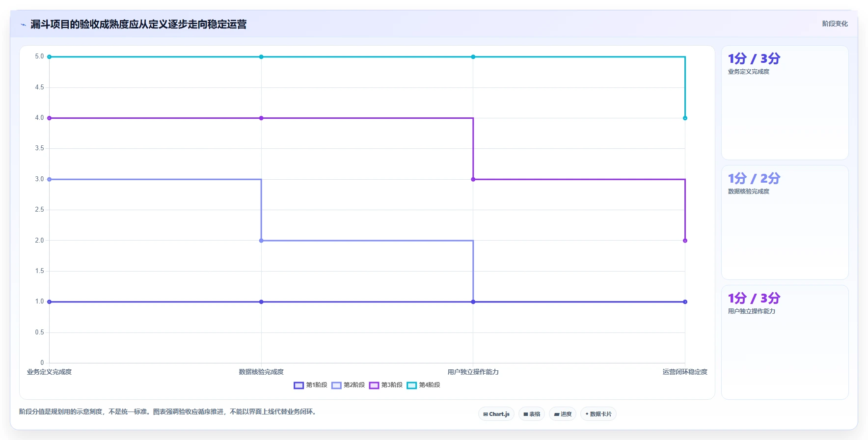Click the x-axis label 数据核验完成度
The height and width of the screenshot is (440, 868).
point(261,372)
